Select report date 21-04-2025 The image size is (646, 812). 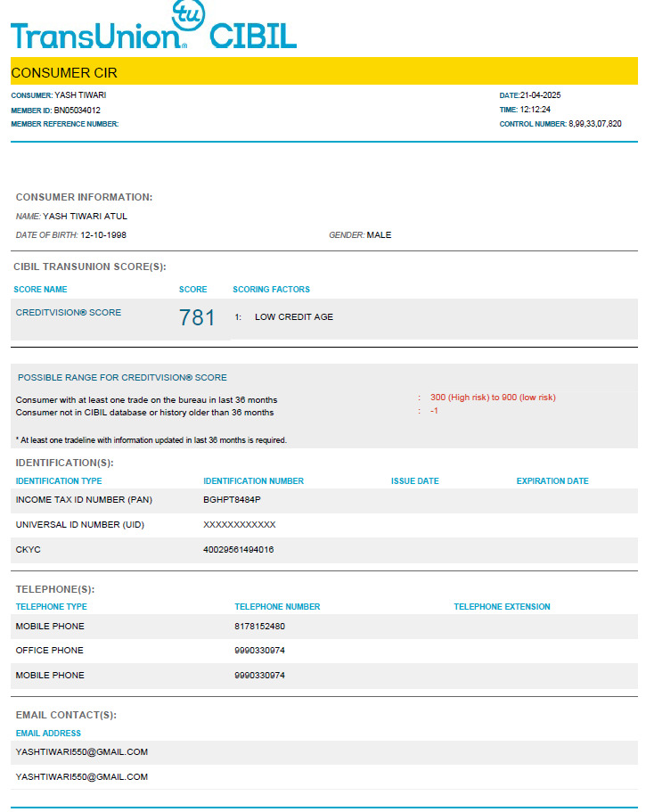coord(540,95)
